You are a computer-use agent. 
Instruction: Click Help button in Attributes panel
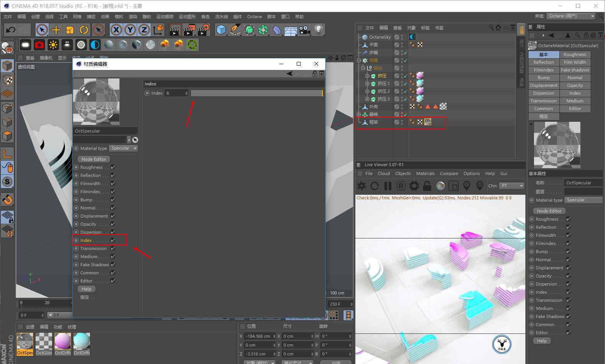coord(542,341)
